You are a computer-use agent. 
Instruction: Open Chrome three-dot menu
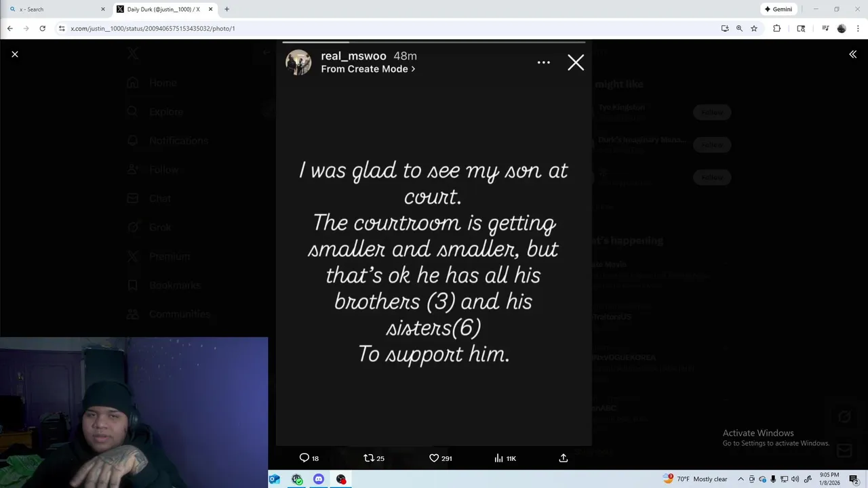coord(858,28)
